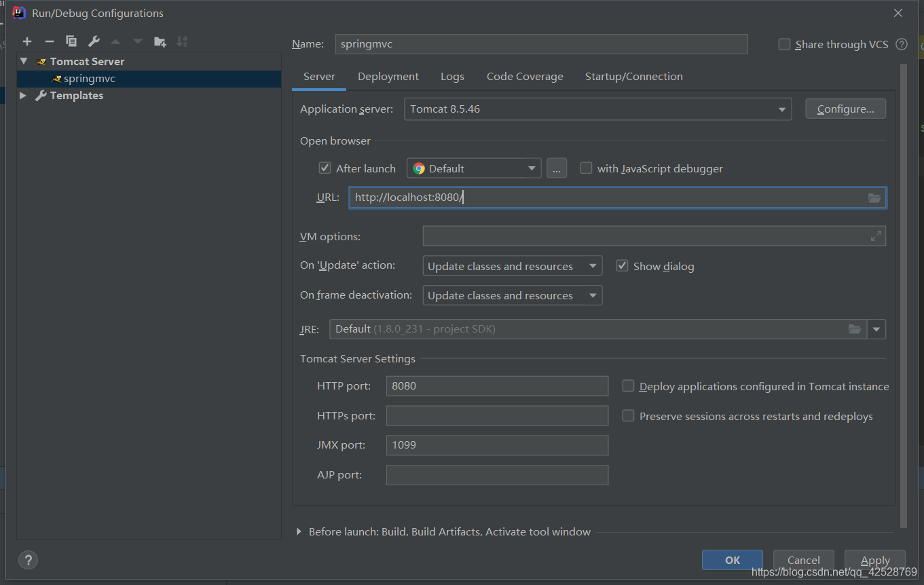Open the JRE dropdown arrow
The height and width of the screenshot is (585, 924).
tap(876, 329)
